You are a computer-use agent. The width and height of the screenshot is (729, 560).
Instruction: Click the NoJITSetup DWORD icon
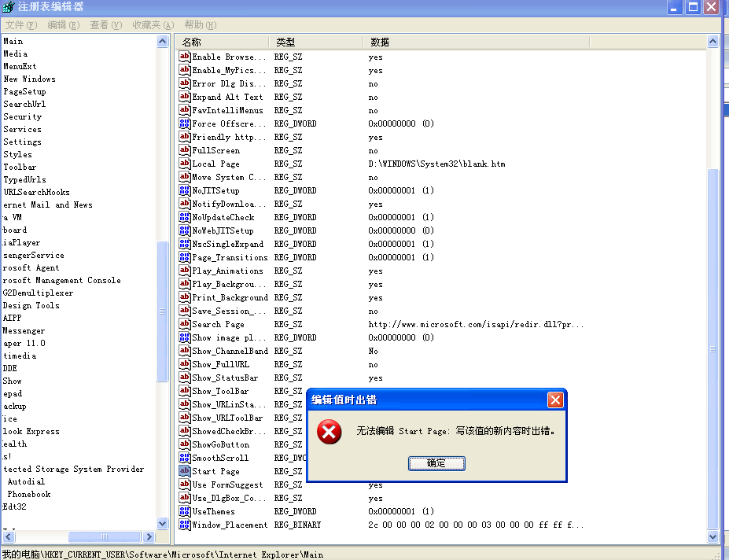pos(185,190)
